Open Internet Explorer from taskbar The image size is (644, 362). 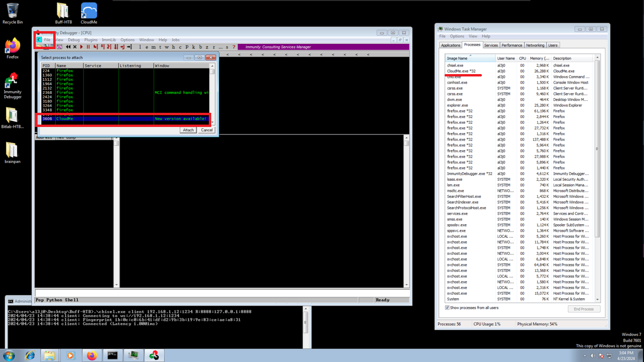30,355
